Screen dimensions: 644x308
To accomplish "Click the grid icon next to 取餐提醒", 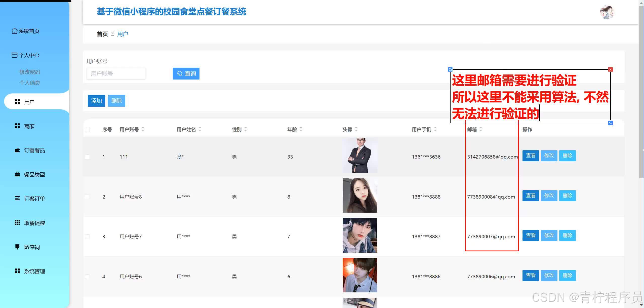I will (x=17, y=223).
